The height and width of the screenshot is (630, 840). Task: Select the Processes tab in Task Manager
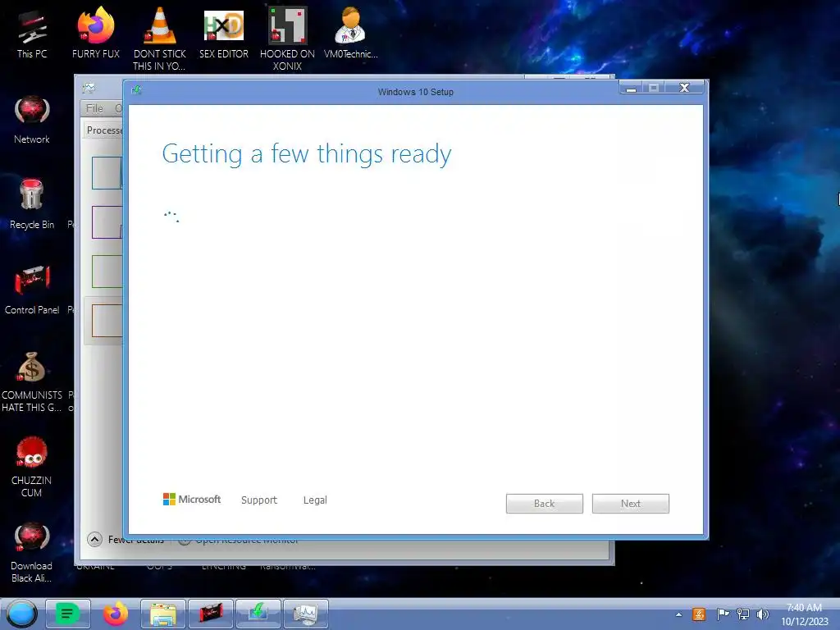[x=104, y=130]
